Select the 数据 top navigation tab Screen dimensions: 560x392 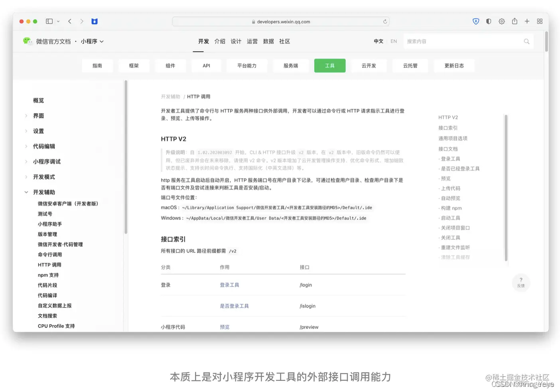pyautogui.click(x=268, y=41)
